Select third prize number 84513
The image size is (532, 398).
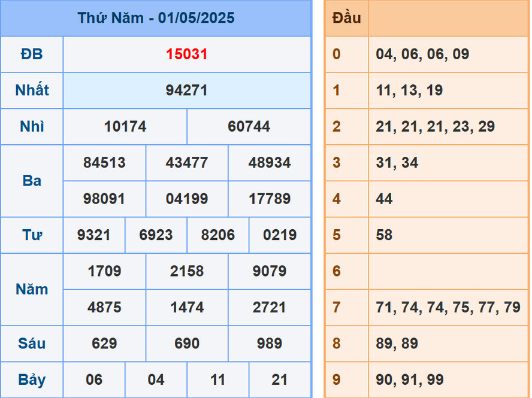tap(104, 163)
